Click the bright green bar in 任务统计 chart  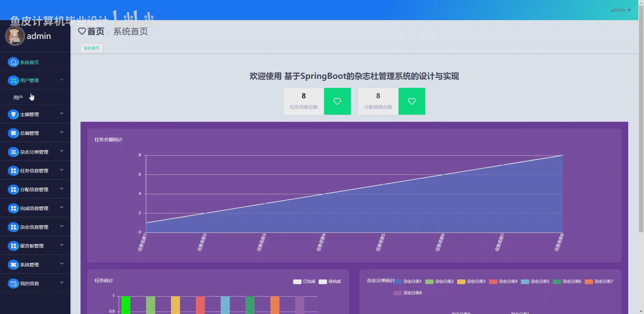click(126, 305)
